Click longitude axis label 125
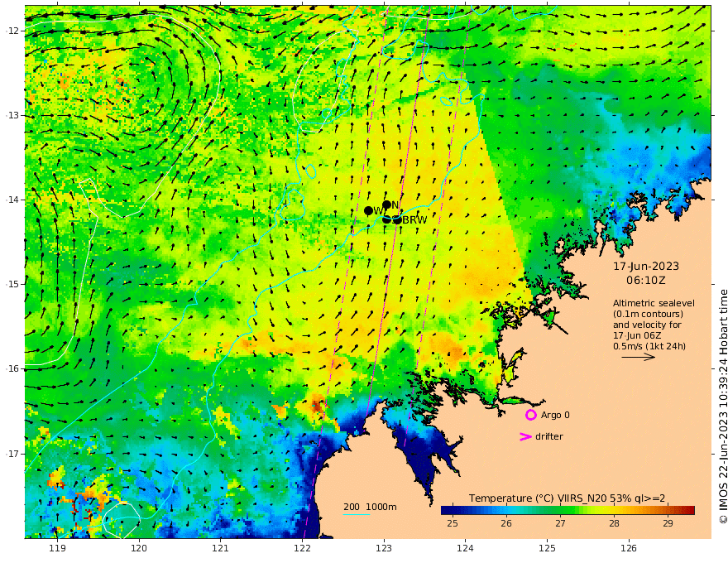The height and width of the screenshot is (563, 728). point(548,548)
